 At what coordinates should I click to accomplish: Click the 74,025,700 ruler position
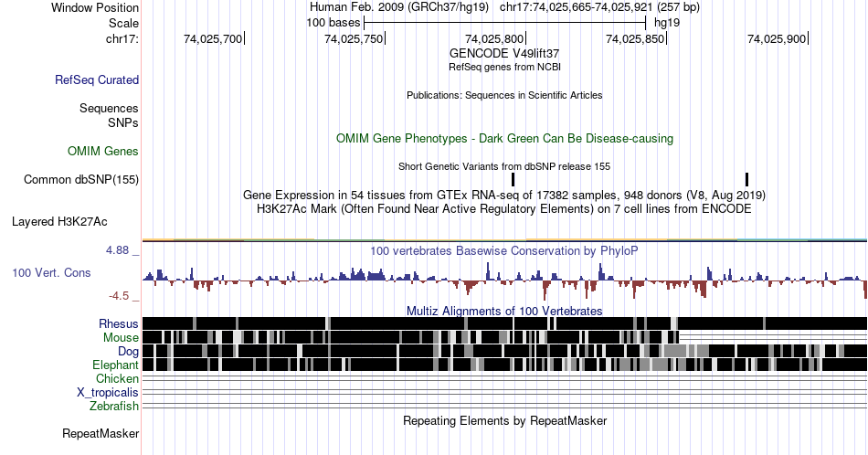[x=213, y=38]
